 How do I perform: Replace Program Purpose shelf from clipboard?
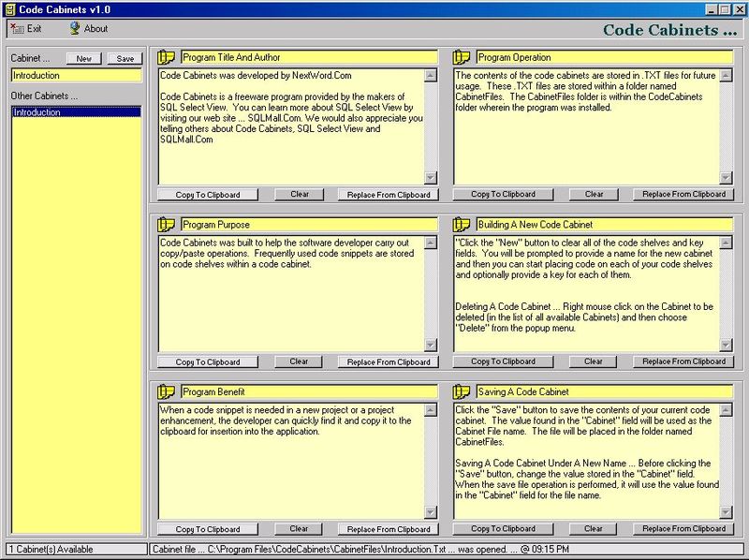click(x=389, y=361)
